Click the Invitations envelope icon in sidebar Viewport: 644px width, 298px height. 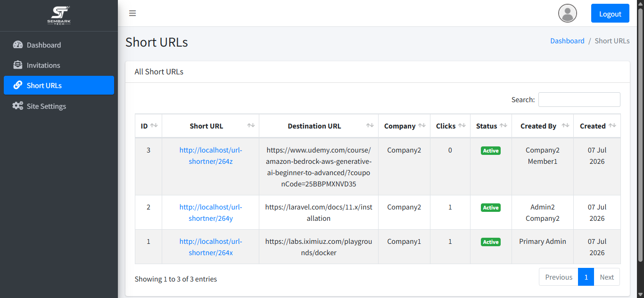tap(18, 65)
